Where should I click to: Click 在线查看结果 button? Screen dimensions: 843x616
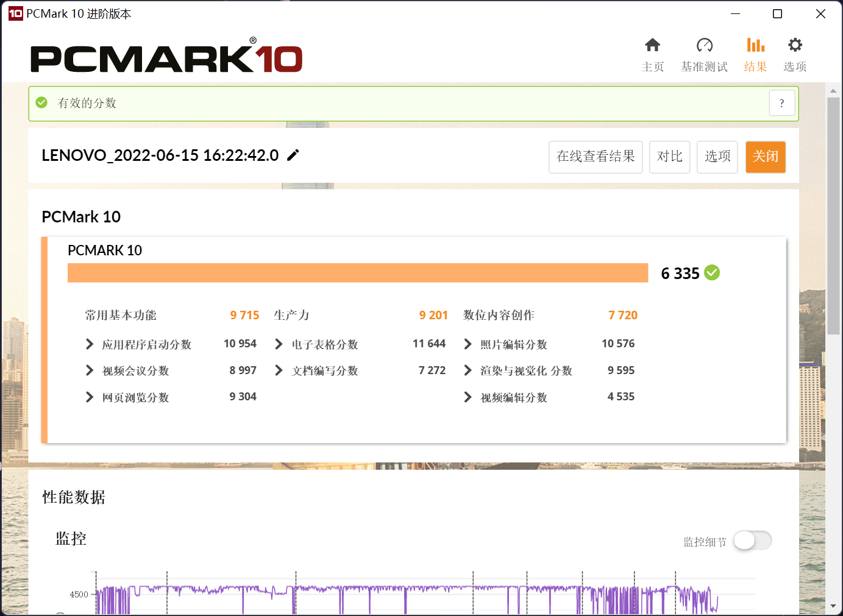point(595,157)
